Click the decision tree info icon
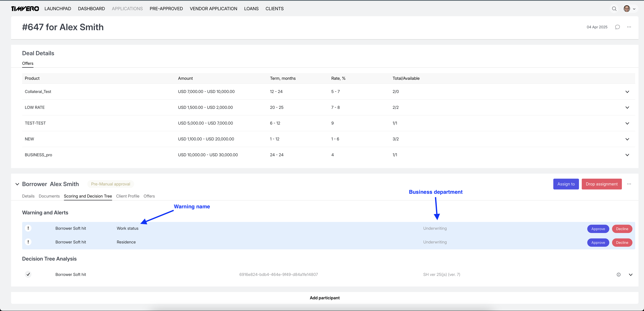 coord(618,275)
